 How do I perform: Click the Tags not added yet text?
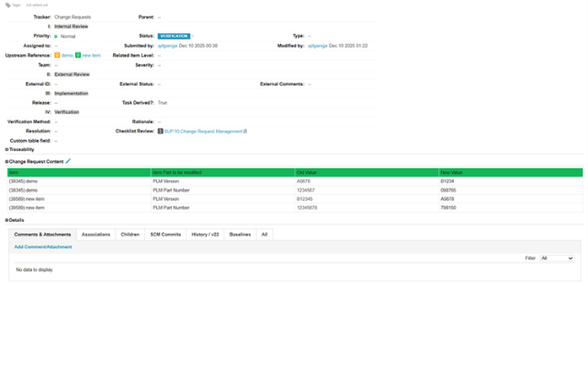pos(37,6)
